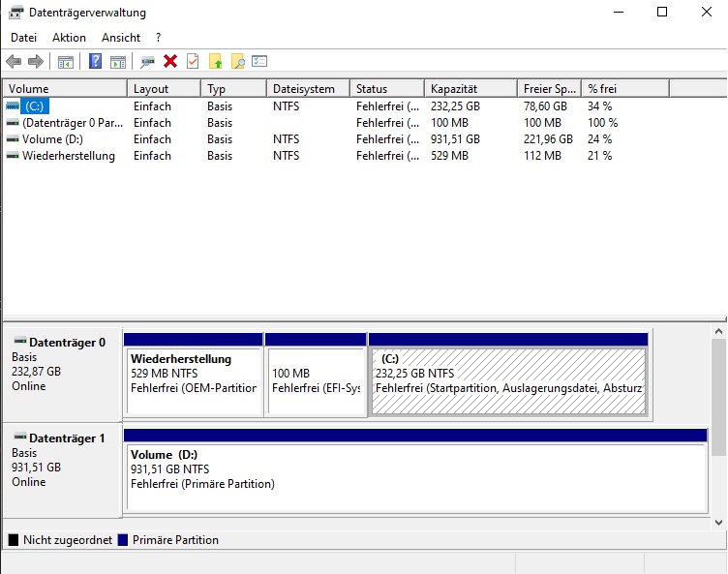
Task: Open Help via the blue question mark icon
Action: click(x=95, y=61)
